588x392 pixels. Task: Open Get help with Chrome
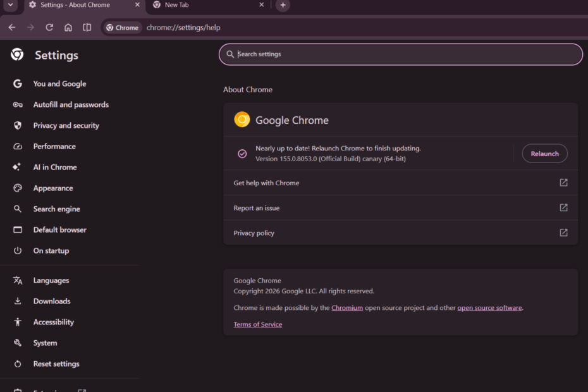click(400, 183)
